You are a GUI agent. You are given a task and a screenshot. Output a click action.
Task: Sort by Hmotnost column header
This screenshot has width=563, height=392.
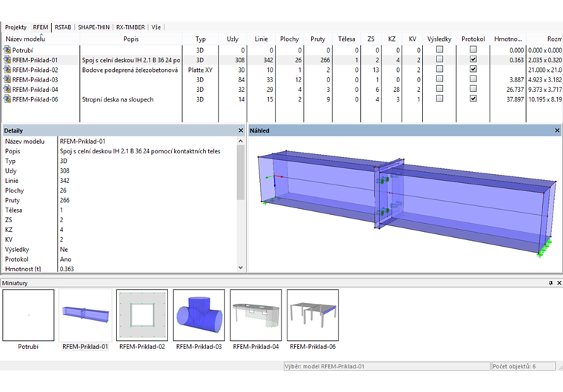[x=507, y=39]
